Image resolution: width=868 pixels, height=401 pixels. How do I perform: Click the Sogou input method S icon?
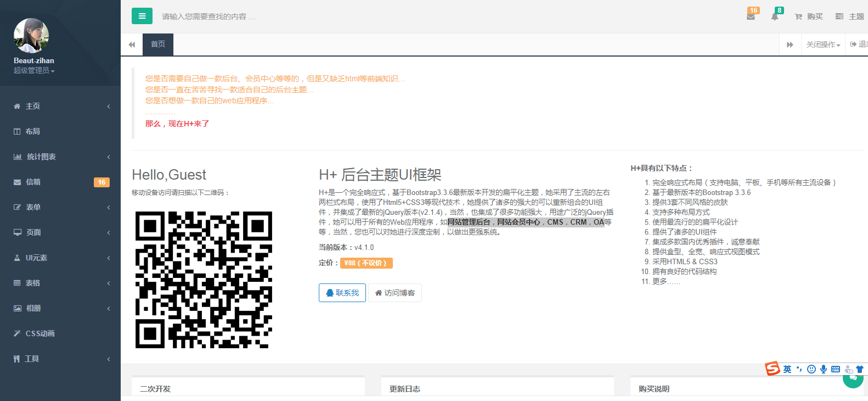[773, 369]
